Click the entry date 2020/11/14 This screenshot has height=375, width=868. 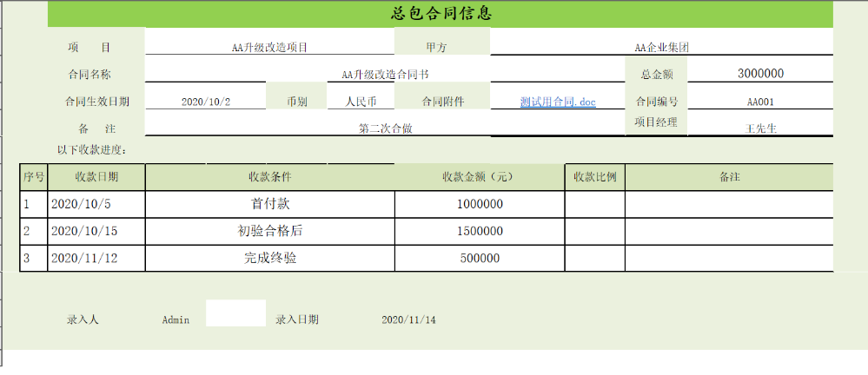pyautogui.click(x=408, y=319)
